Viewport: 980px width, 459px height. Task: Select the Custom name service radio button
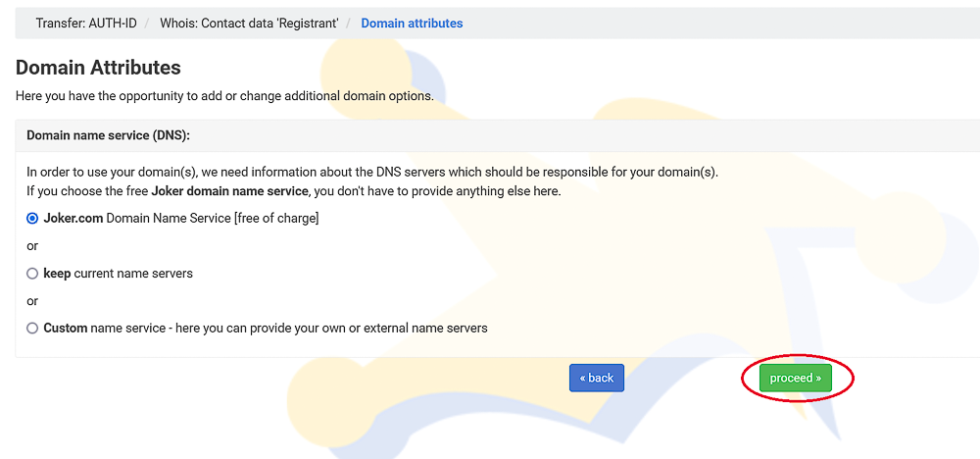click(32, 329)
